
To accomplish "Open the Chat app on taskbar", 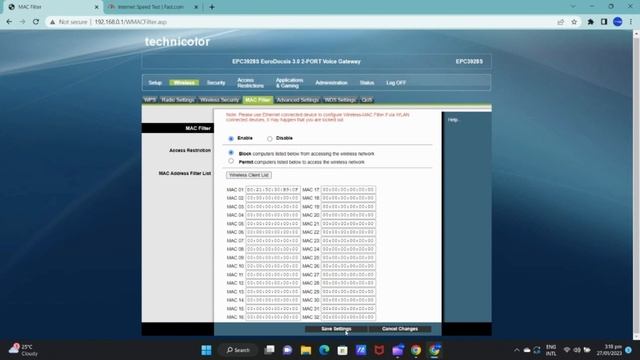I will [287, 350].
